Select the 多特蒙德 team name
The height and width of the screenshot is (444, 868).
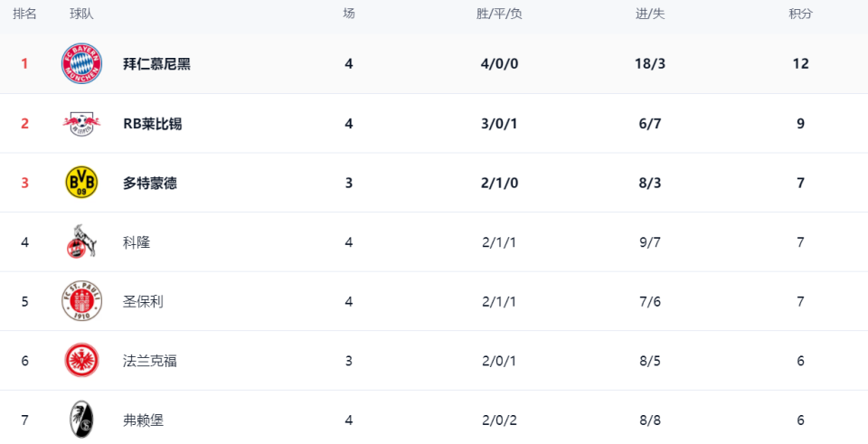click(150, 183)
